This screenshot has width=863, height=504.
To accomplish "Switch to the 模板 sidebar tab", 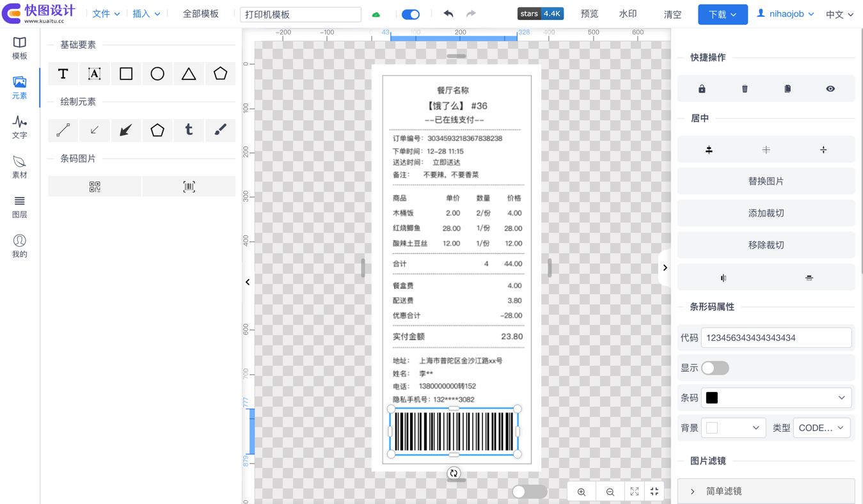I will [x=20, y=48].
